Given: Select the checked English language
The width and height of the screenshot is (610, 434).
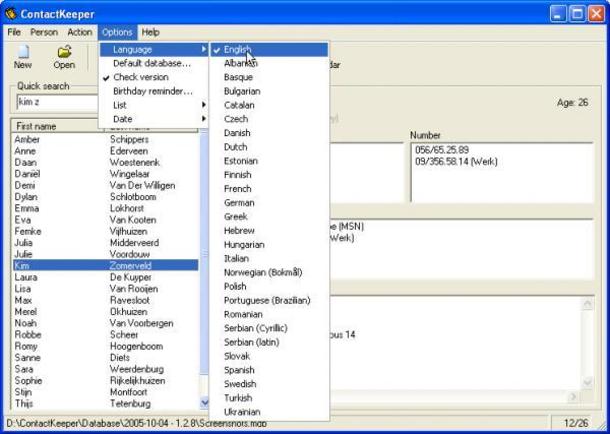Looking at the screenshot, I should click(269, 49).
